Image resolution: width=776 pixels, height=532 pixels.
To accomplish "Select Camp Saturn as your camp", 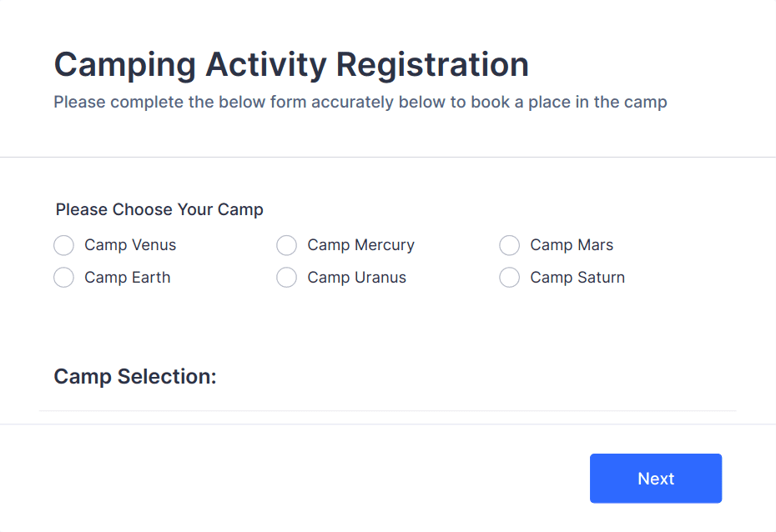I will (x=509, y=277).
